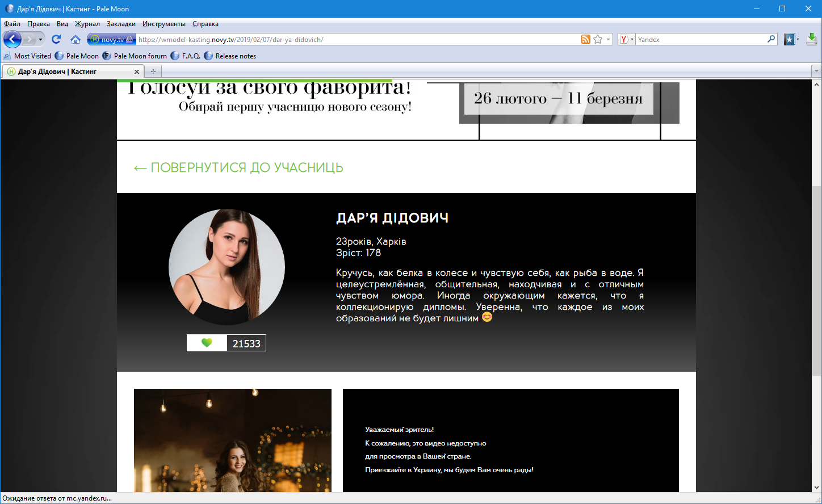This screenshot has height=504, width=822.
Task: Click the Forward navigation arrow
Action: [30, 39]
